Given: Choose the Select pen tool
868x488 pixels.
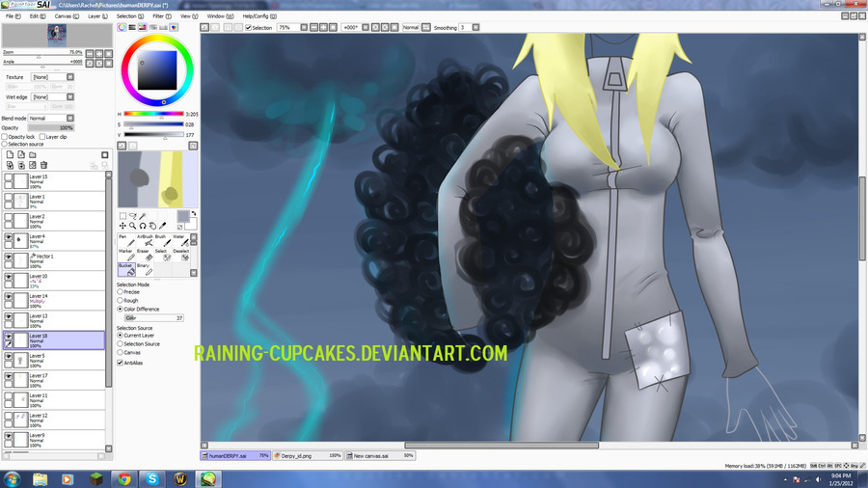Looking at the screenshot, I should (x=162, y=255).
